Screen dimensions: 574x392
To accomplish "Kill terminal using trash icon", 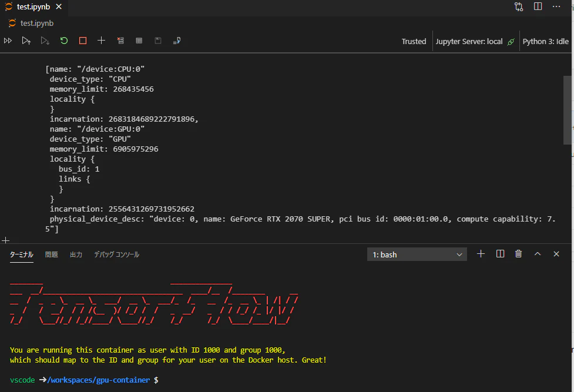I will point(518,254).
